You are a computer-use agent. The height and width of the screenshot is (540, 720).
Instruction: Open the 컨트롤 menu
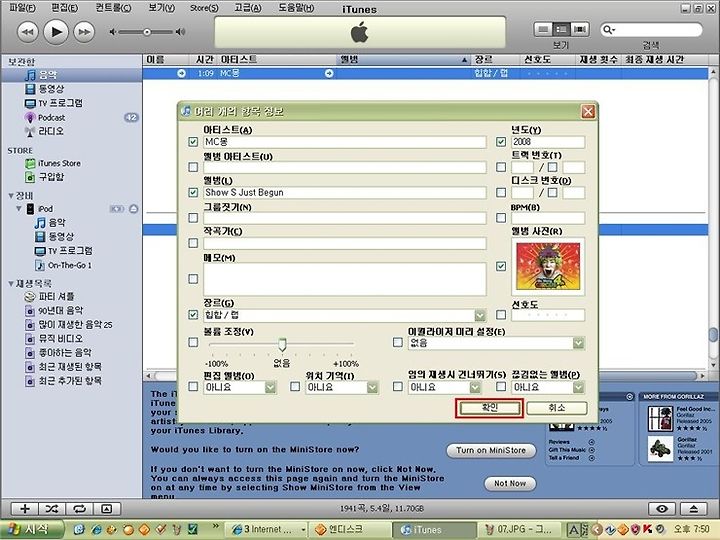[x=113, y=8]
